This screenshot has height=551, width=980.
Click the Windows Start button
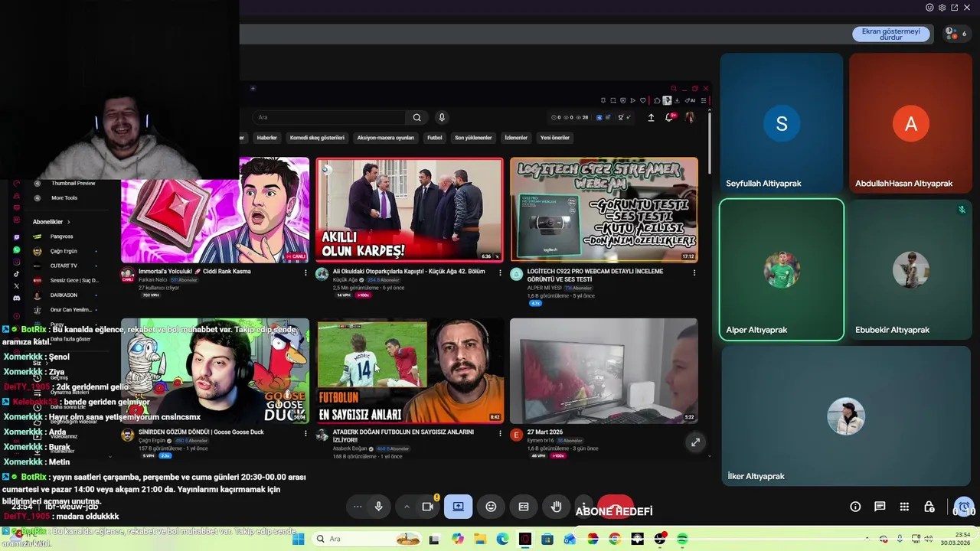coord(299,539)
